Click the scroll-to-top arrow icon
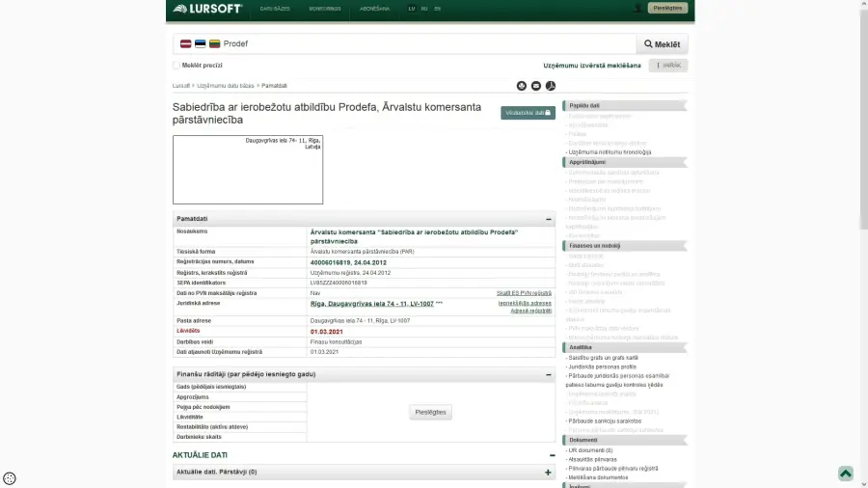This screenshot has width=868, height=488. point(845,474)
